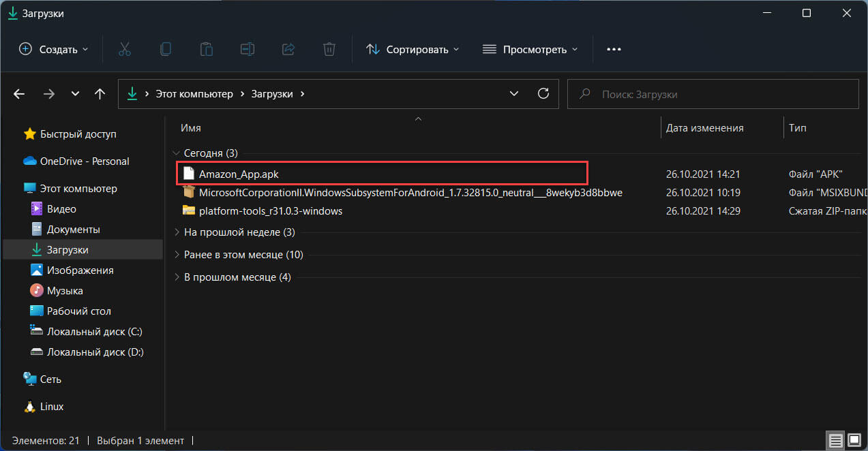This screenshot has width=868, height=451.
Task: Click the Delete trash icon
Action: [329, 49]
